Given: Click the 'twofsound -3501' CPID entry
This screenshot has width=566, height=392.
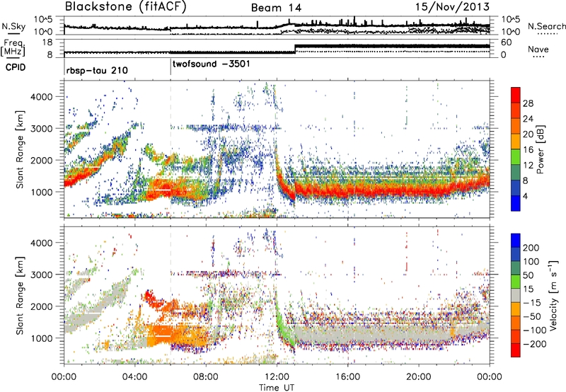Looking at the screenshot, I should 211,64.
